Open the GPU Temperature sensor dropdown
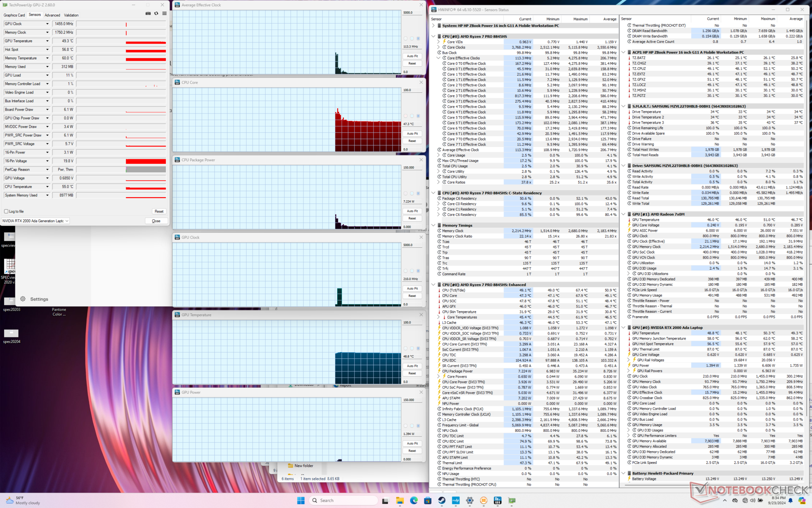812x508 pixels. (47, 41)
